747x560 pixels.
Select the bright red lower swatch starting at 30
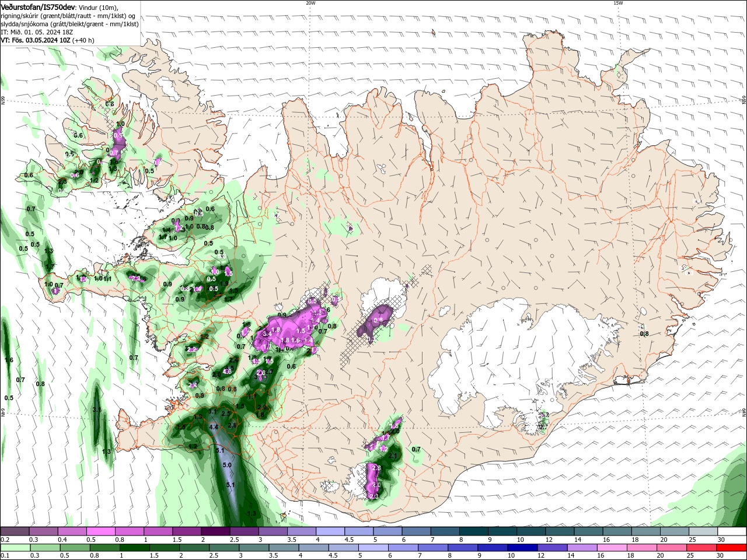click(x=731, y=548)
